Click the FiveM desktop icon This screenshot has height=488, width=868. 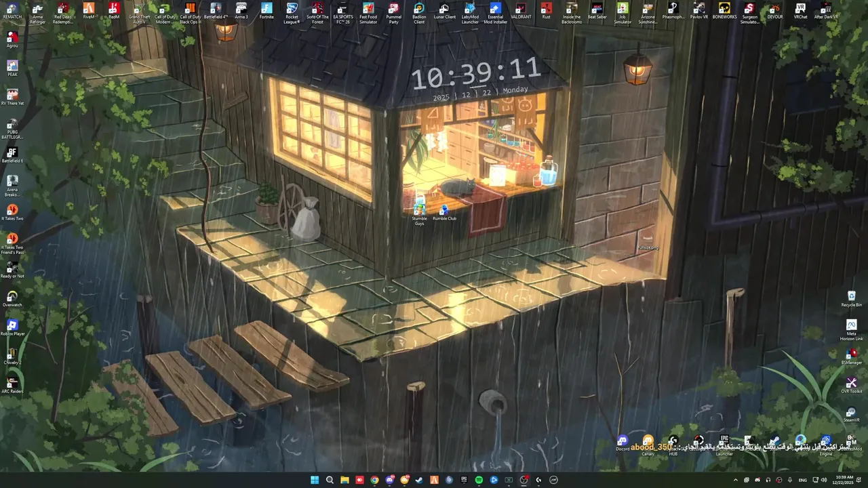pyautogui.click(x=89, y=12)
